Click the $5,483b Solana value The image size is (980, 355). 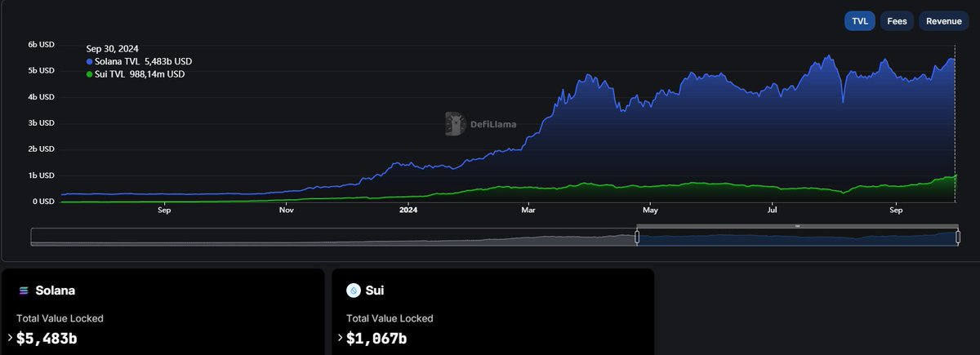(x=48, y=338)
